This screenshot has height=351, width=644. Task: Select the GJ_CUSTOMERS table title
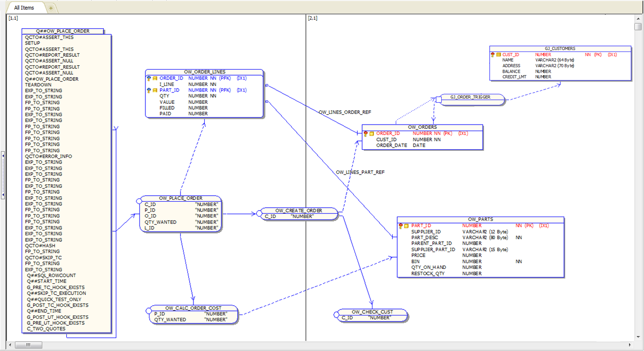(560, 48)
